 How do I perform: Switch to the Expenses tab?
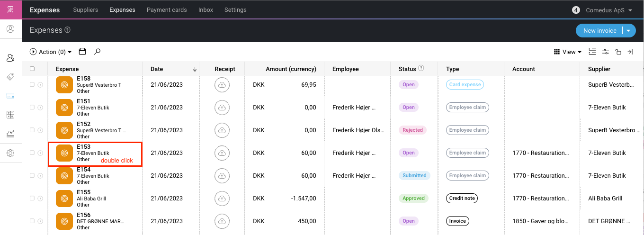[x=122, y=9]
